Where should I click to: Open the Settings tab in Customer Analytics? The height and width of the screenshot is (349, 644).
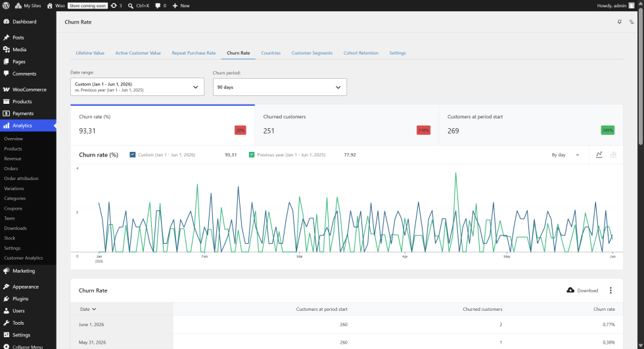[x=398, y=53]
